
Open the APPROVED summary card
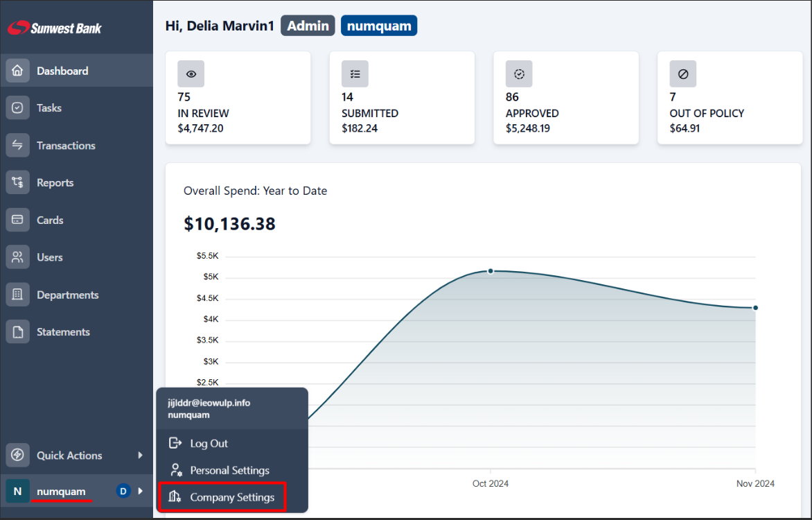click(566, 98)
